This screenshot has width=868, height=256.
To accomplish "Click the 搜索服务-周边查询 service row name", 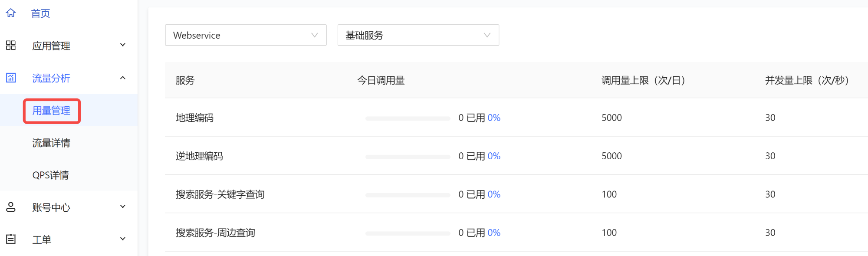I will coord(215,233).
